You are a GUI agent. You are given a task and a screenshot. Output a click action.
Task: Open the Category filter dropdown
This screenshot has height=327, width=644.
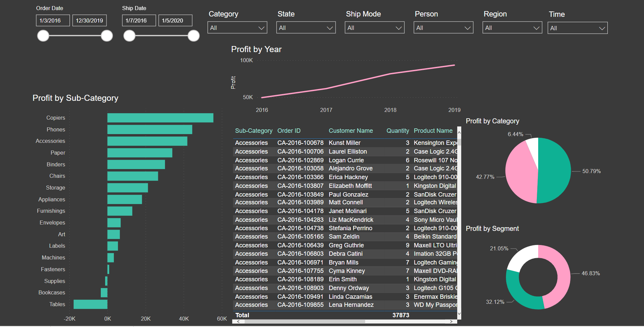pyautogui.click(x=237, y=28)
